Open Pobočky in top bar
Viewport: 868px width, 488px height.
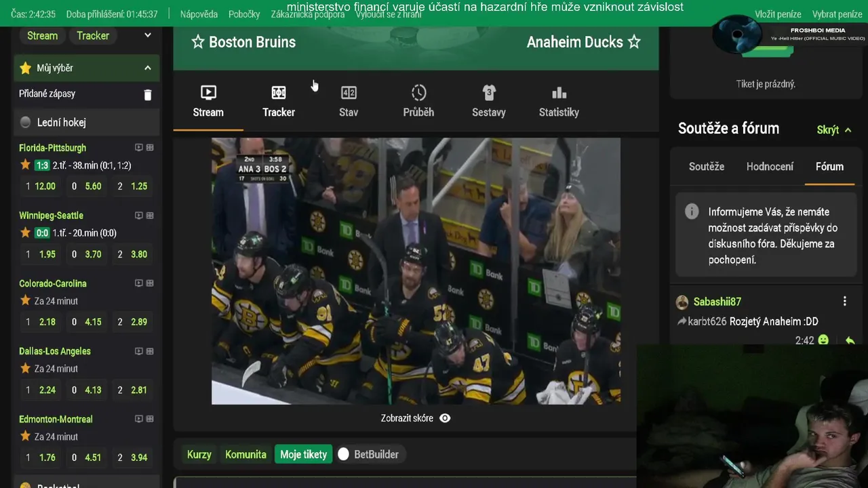coord(244,14)
